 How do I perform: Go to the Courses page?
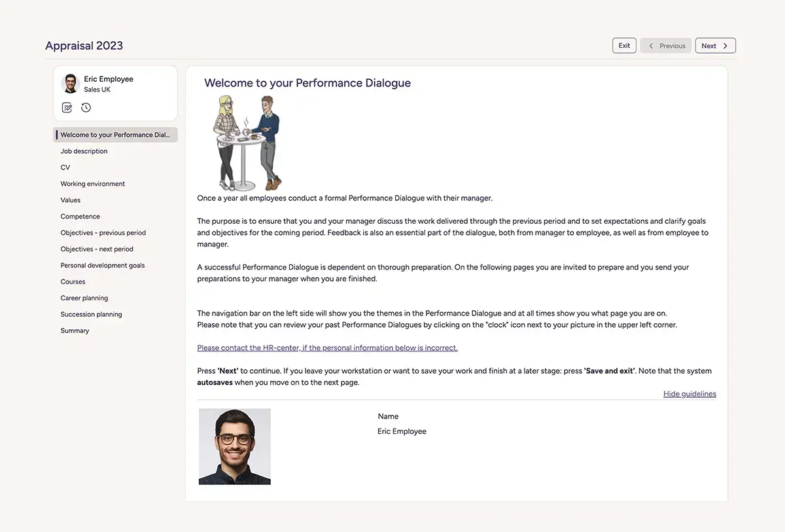[73, 282]
